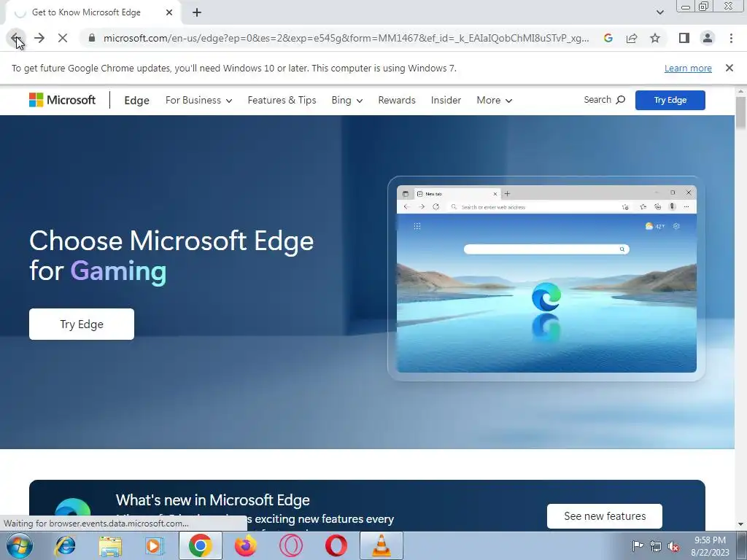747x560 pixels.
Task: Open the Chrome three-dot menu
Action: (731, 38)
